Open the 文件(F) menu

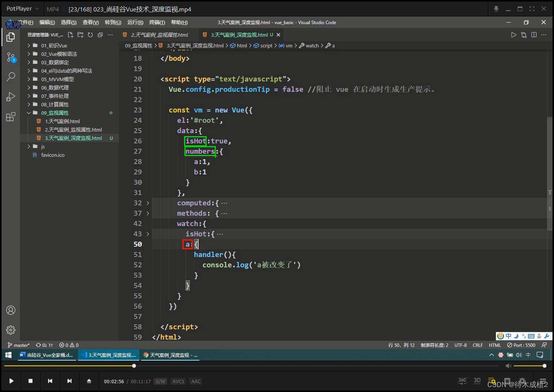[26, 23]
